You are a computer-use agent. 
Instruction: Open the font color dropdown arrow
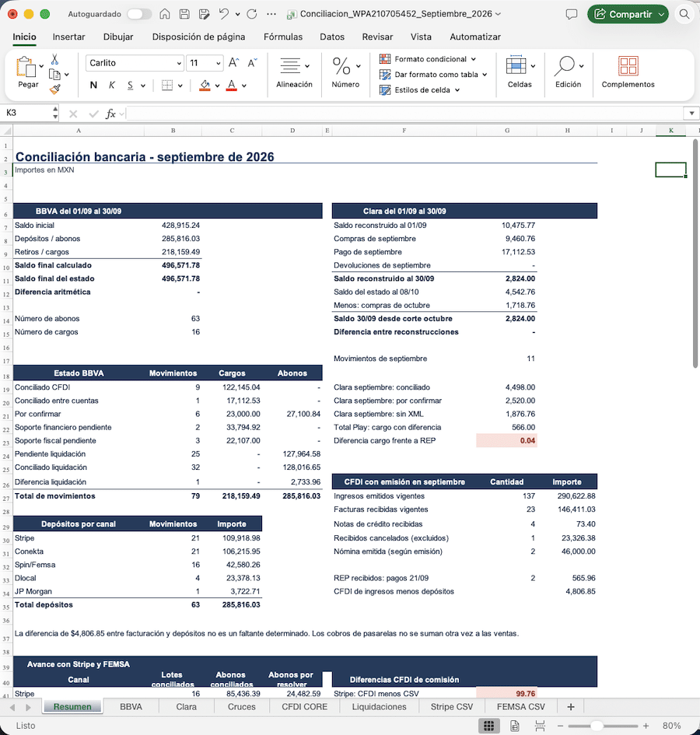pos(244,86)
